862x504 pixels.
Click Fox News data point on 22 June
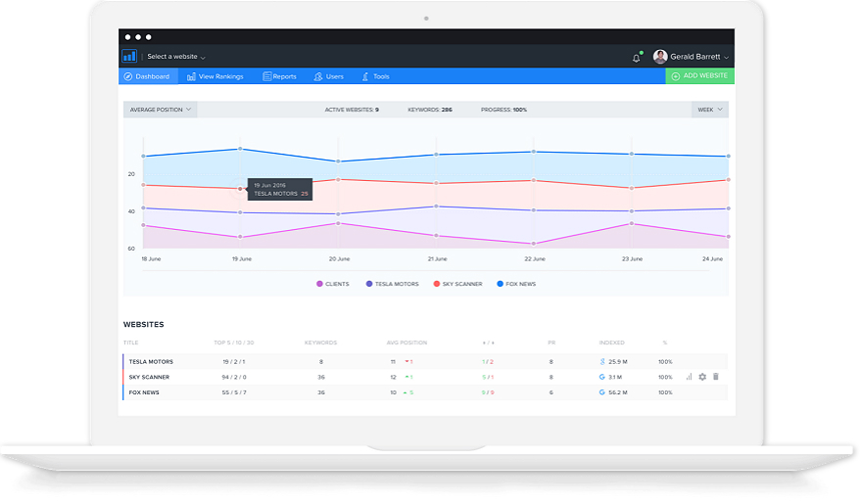[x=533, y=152]
